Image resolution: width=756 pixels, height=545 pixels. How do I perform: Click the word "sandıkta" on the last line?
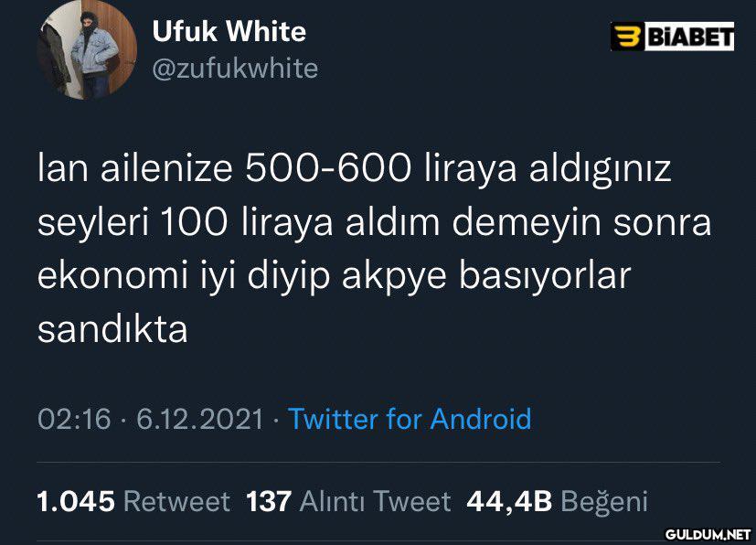click(112, 330)
